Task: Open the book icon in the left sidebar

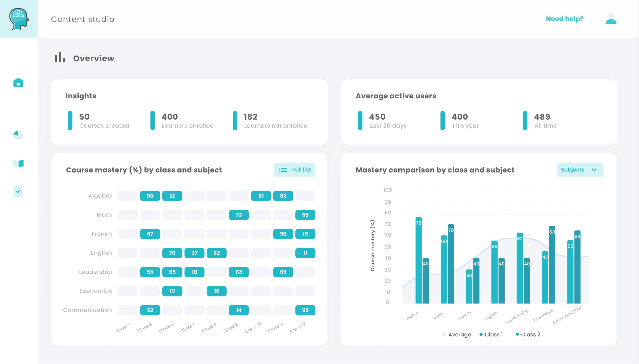Action: [18, 163]
